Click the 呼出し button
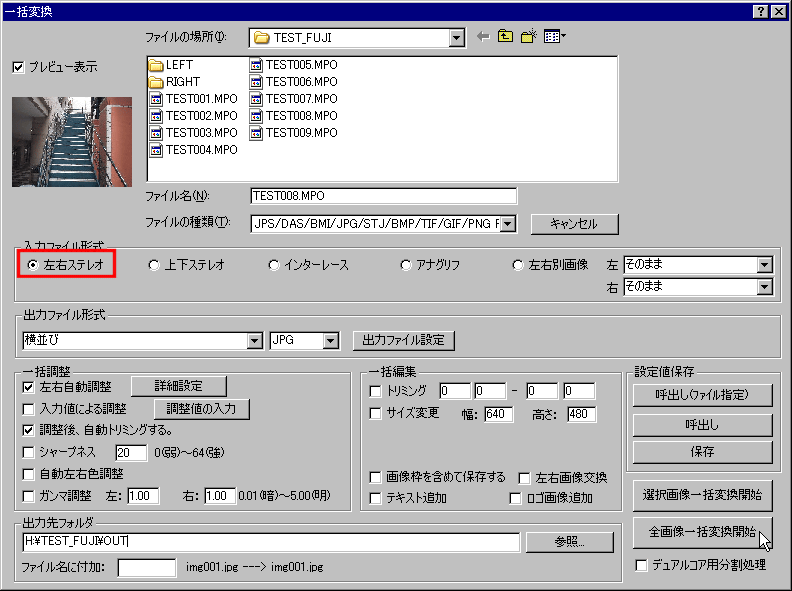 (x=702, y=425)
